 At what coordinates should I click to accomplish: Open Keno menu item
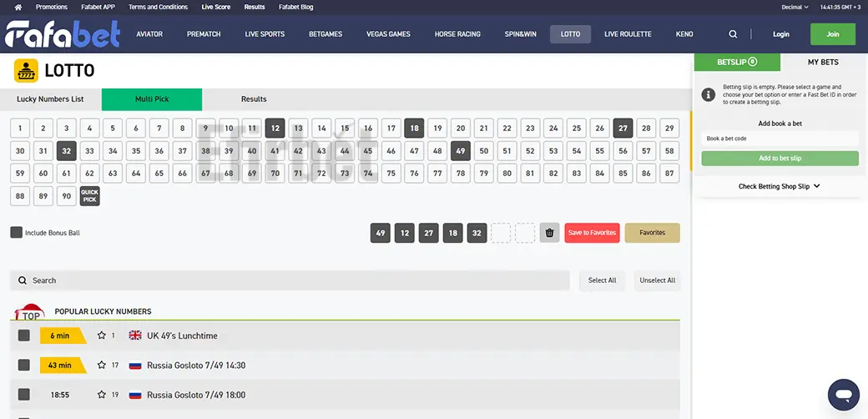coord(684,34)
